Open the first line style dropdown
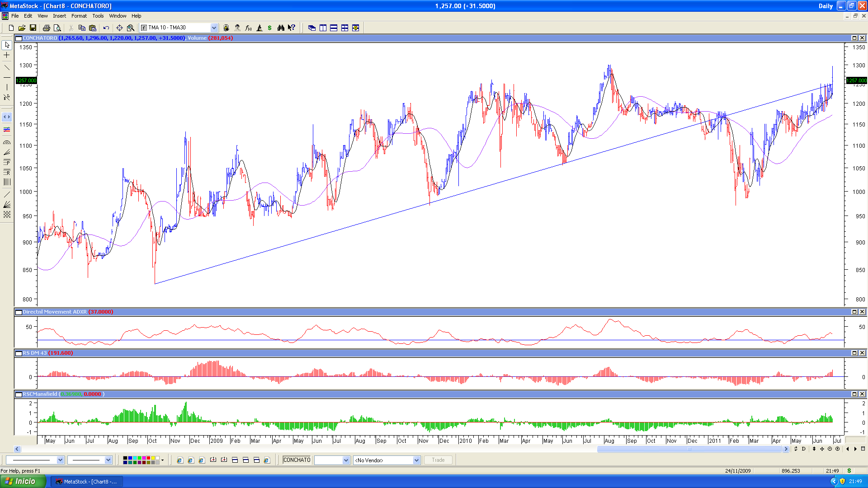Screen dimensions: 868x488 [60, 460]
